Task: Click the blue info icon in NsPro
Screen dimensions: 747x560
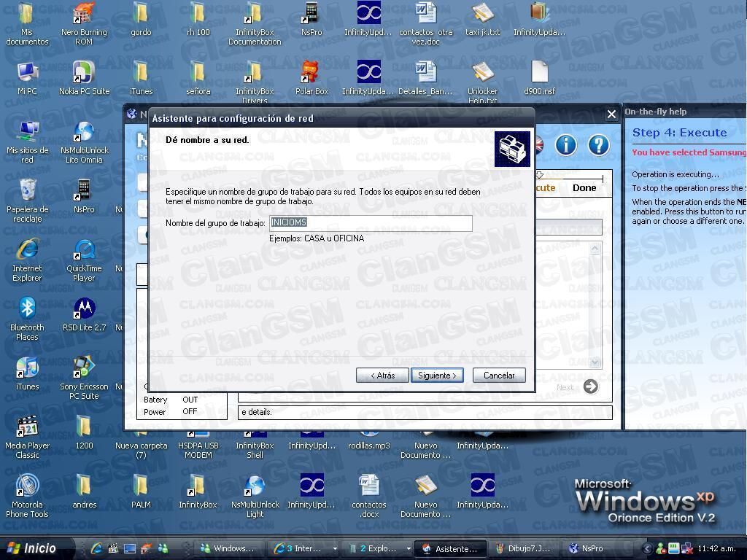Action: pos(566,145)
